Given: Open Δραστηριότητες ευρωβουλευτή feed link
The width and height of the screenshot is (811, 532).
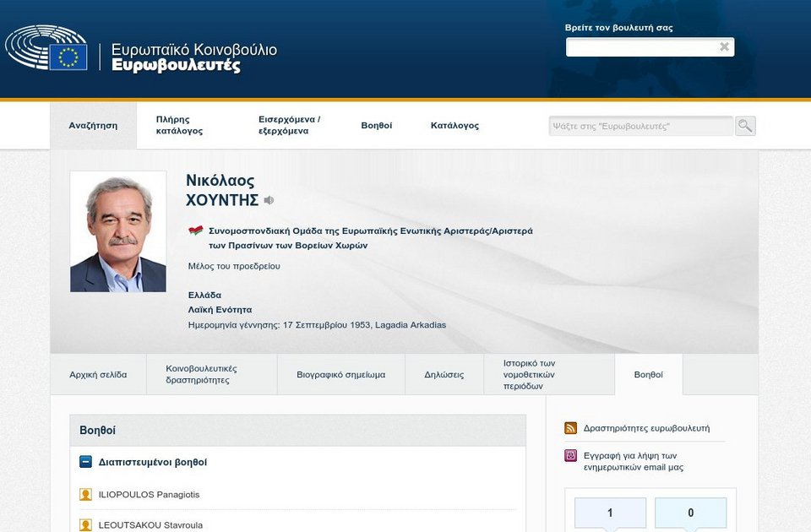Looking at the screenshot, I should click(x=646, y=428).
